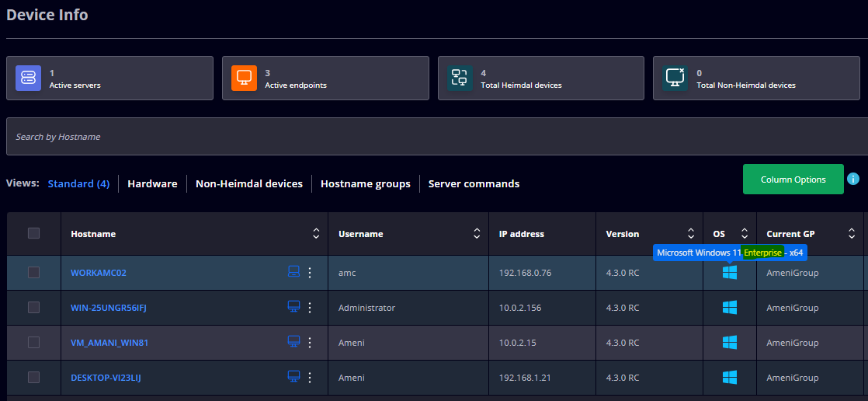Screen dimensions: 868x401
Task: Click the Column Options button
Action: coord(793,180)
